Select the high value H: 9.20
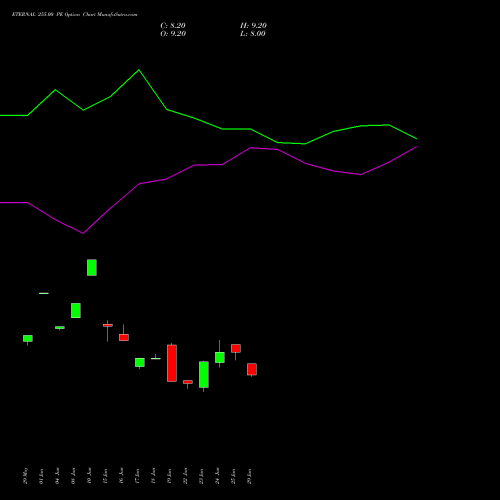500x500 pixels. (253, 26)
